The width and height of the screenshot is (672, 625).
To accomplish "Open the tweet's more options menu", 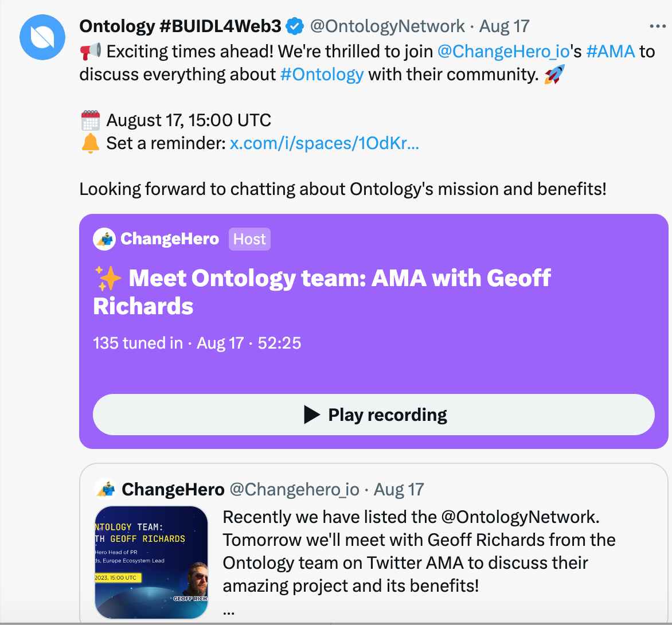I will tap(657, 26).
